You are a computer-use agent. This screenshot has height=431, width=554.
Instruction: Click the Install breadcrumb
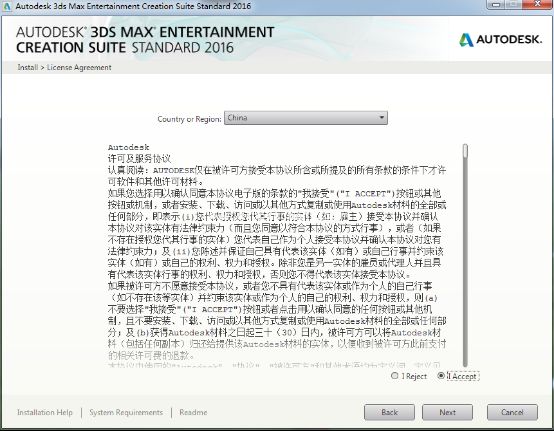[x=28, y=67]
